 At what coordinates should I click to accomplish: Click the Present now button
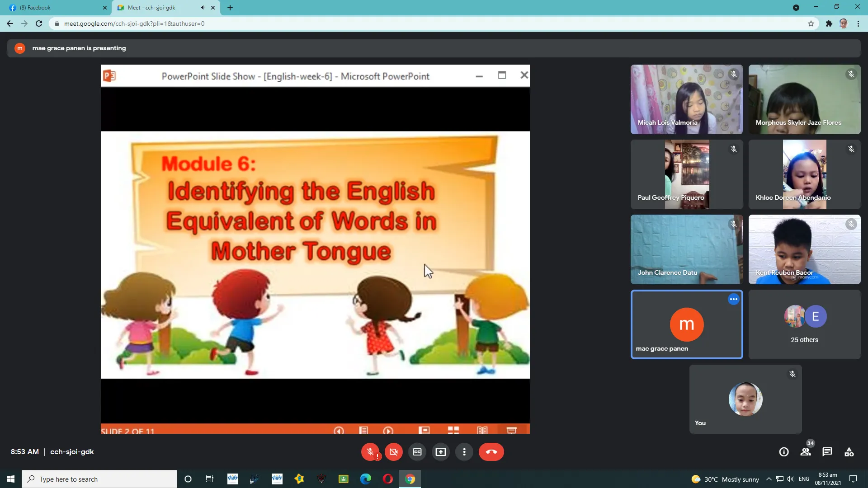(x=441, y=452)
